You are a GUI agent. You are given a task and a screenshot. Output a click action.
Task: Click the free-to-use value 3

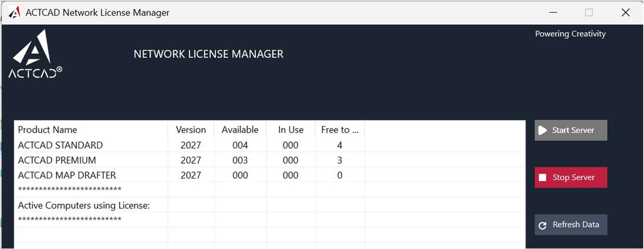pos(339,160)
